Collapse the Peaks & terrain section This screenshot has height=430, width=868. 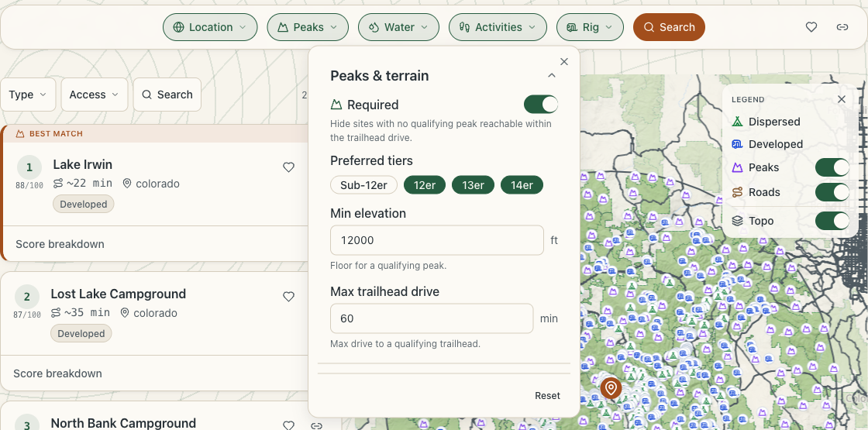click(x=551, y=76)
